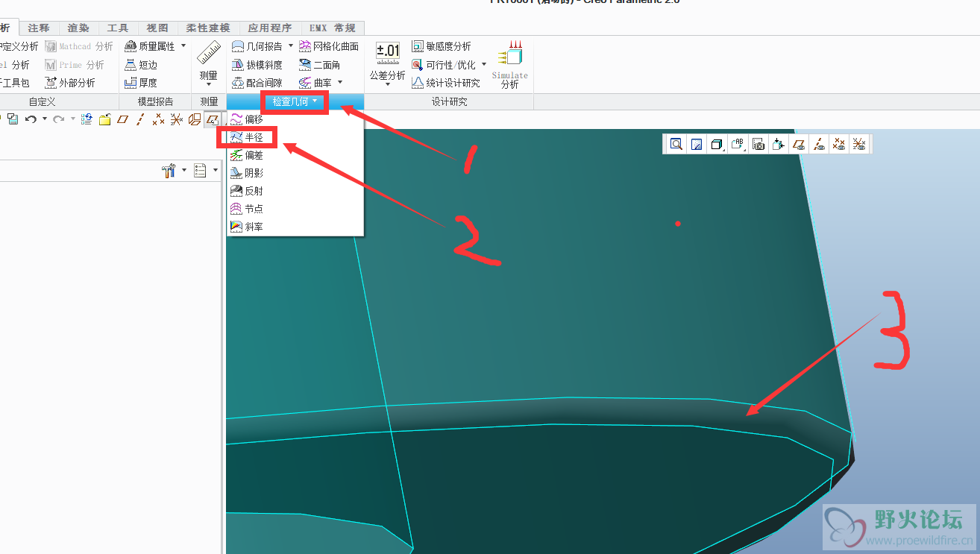This screenshot has width=980, height=554.
Task: Toggle axis display in graphics toolbar
Action: [x=819, y=144]
